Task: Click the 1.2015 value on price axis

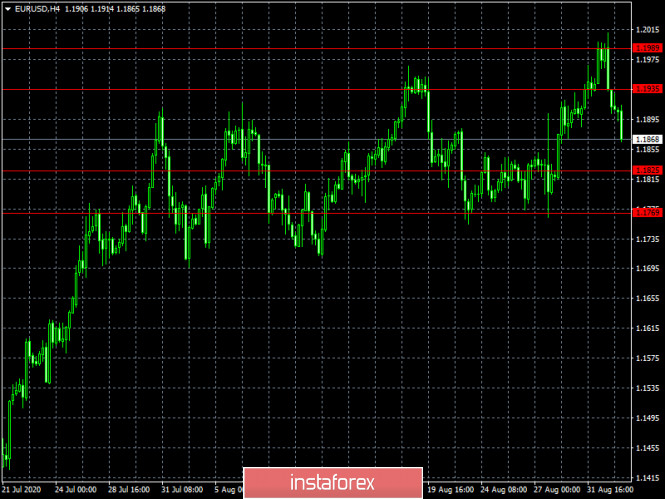Action: tap(649, 29)
